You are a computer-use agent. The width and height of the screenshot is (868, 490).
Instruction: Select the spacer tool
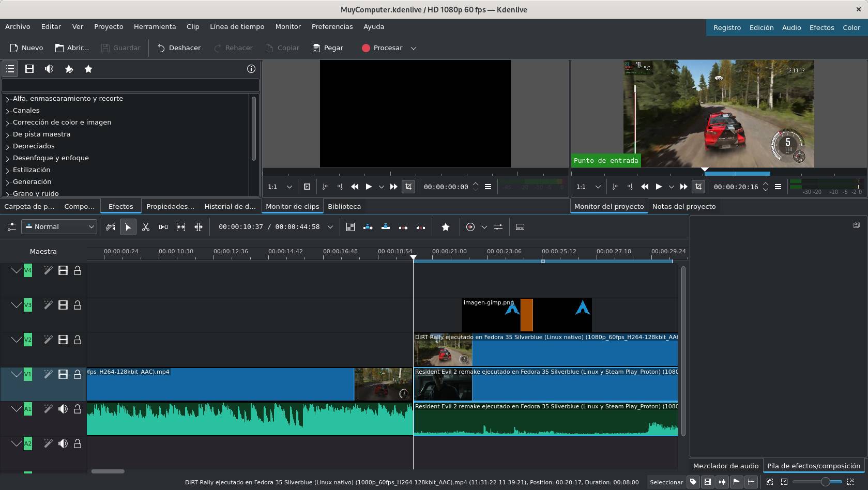pyautogui.click(x=163, y=227)
